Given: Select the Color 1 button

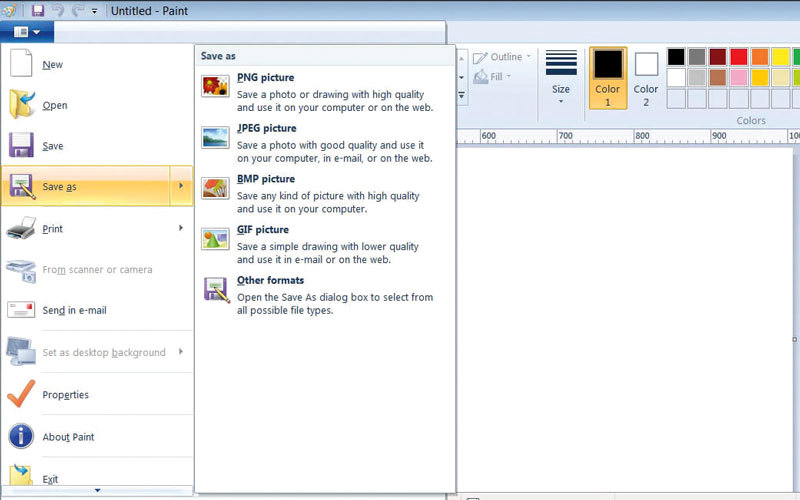Looking at the screenshot, I should [x=608, y=77].
